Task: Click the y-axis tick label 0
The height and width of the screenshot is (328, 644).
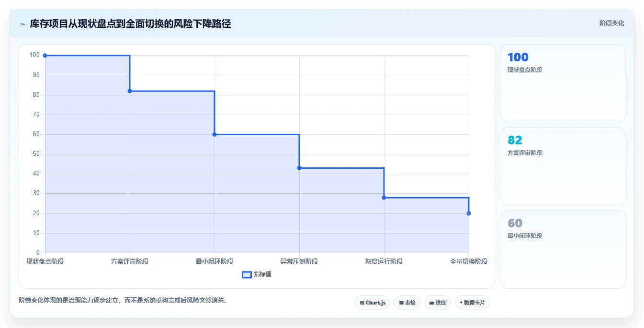Action: click(38, 253)
